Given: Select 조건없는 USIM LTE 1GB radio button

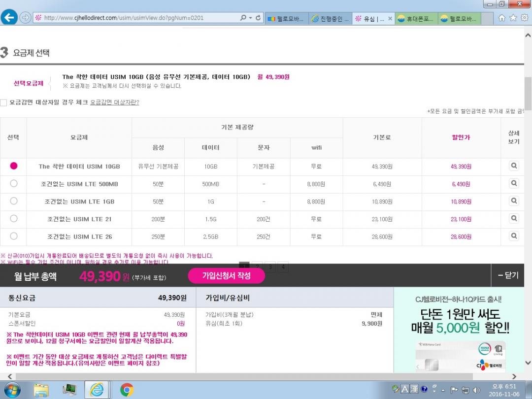Looking at the screenshot, I should (x=14, y=201).
